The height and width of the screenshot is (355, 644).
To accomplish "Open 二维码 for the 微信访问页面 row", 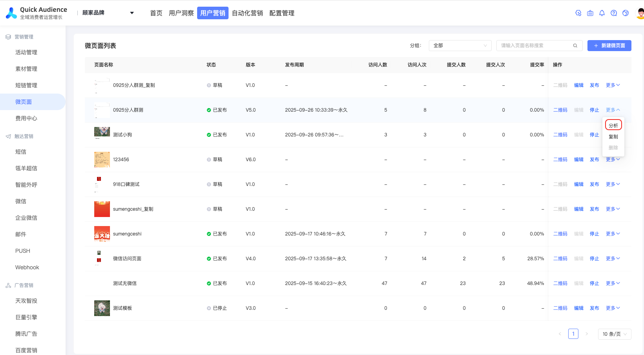I will point(560,259).
